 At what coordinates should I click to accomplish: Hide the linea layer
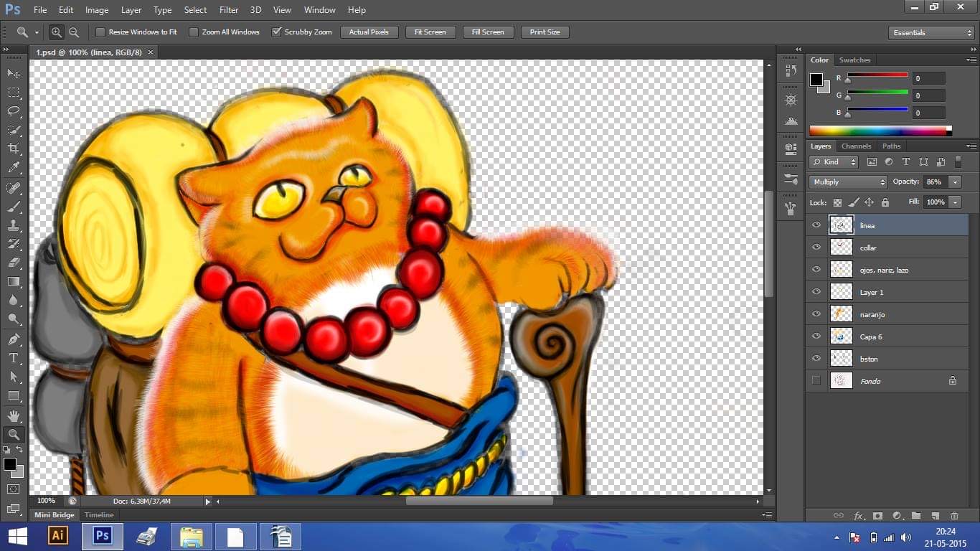point(816,225)
